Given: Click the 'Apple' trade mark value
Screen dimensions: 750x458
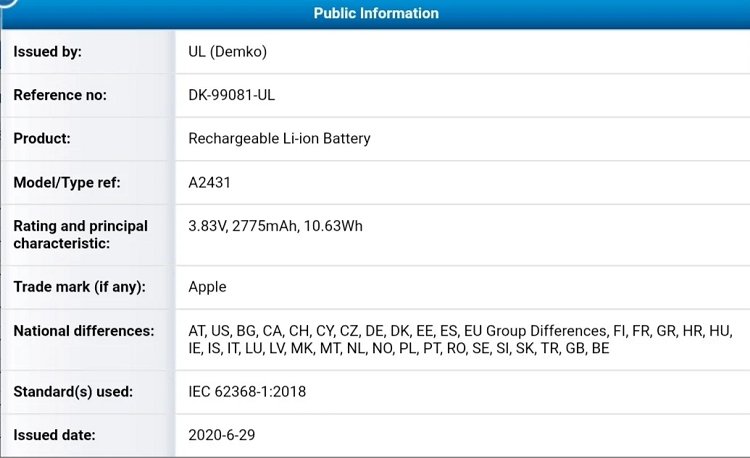Looking at the screenshot, I should point(207,287).
